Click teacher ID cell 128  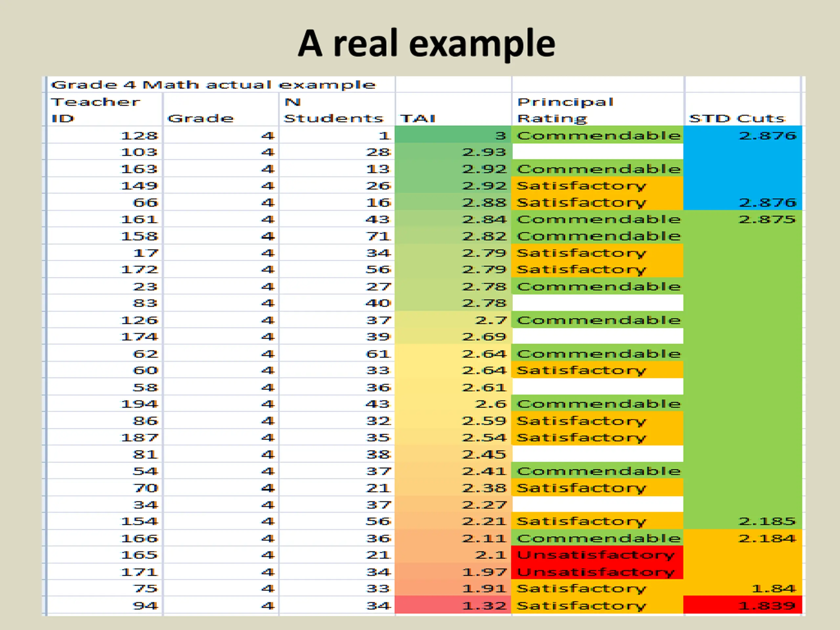(104, 135)
